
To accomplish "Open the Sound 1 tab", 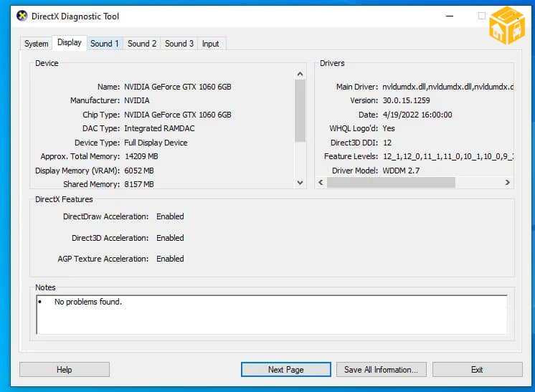I will pyautogui.click(x=105, y=44).
